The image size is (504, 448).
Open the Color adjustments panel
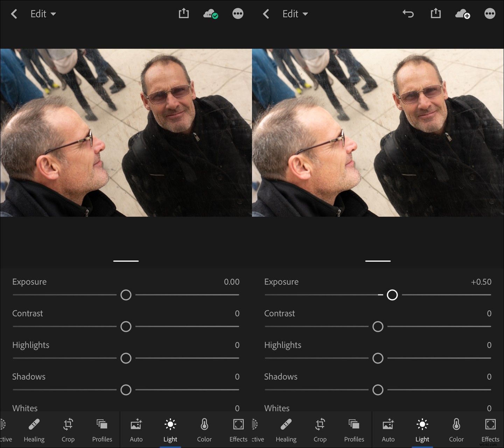click(x=204, y=430)
